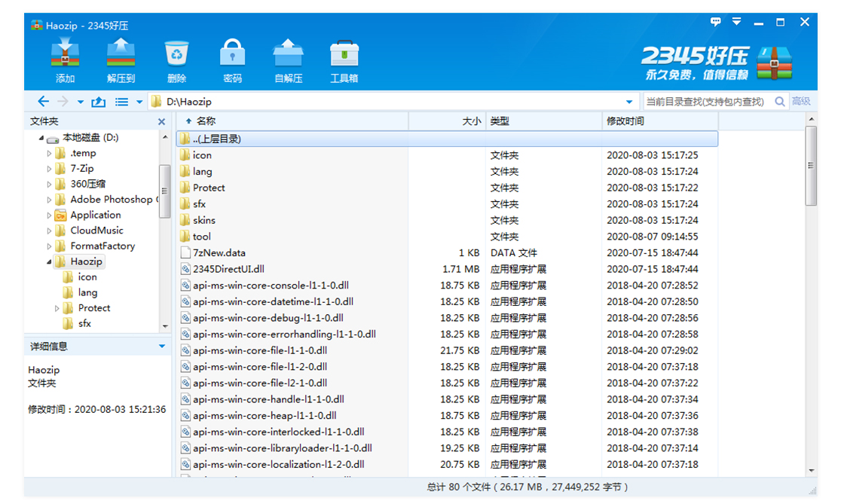Select the ..(上层目录) parent directory row

(447, 139)
